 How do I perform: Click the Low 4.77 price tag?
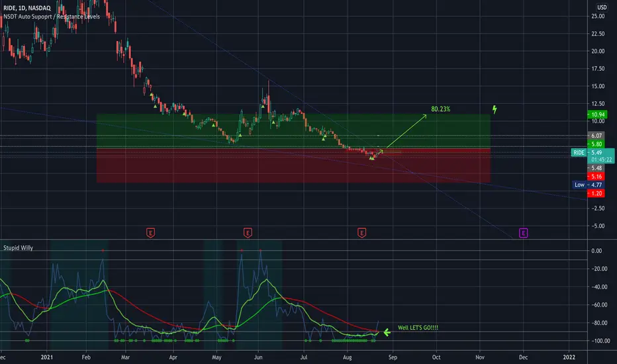coord(589,185)
